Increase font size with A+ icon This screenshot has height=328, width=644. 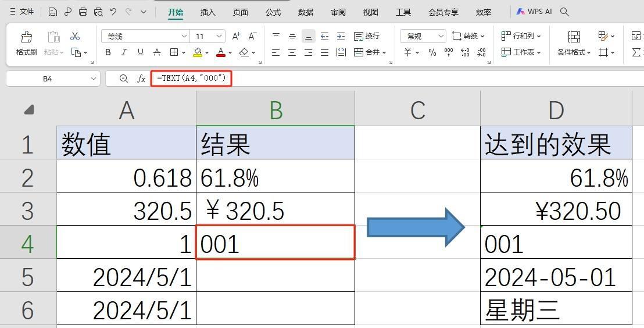pos(237,36)
